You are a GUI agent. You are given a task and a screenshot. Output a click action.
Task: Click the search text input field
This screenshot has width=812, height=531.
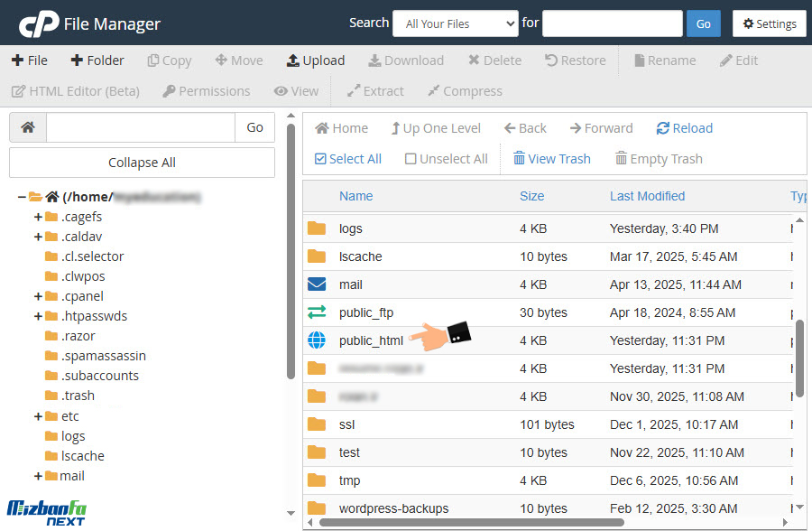(x=612, y=23)
